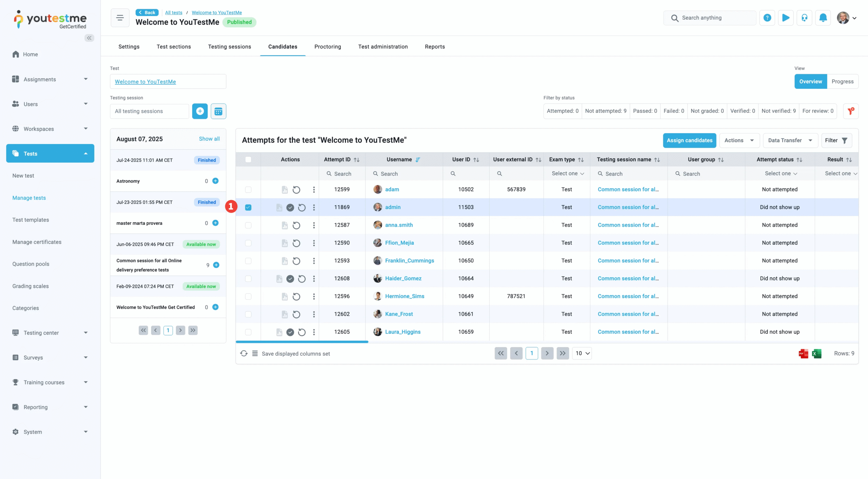
Task: Collapse the Tests sidebar menu
Action: pos(50,153)
